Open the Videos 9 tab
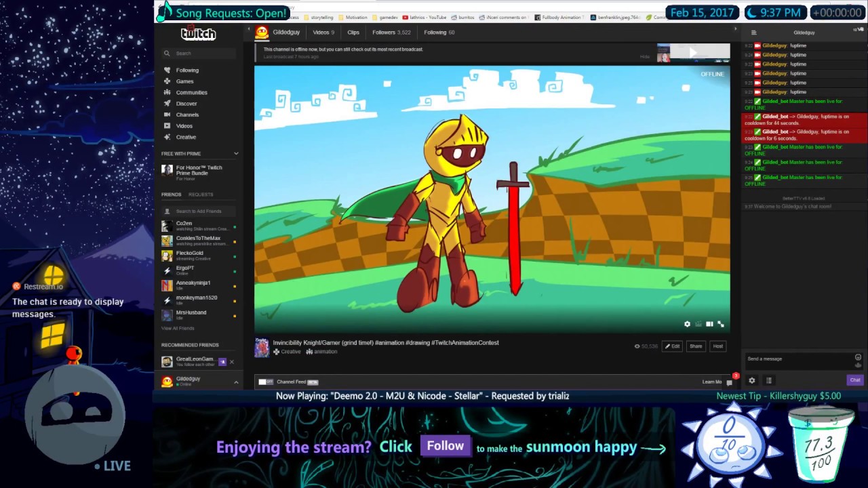Screen dimensions: 868x488 [323, 33]
